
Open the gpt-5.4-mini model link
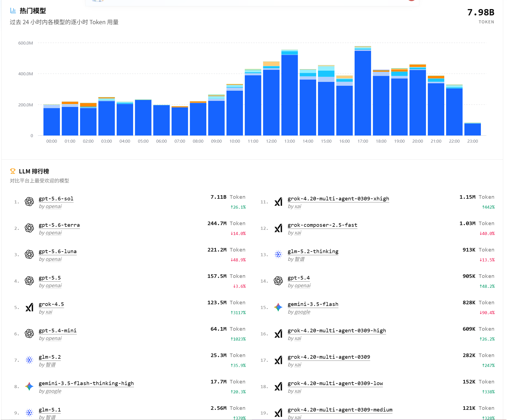(58, 331)
